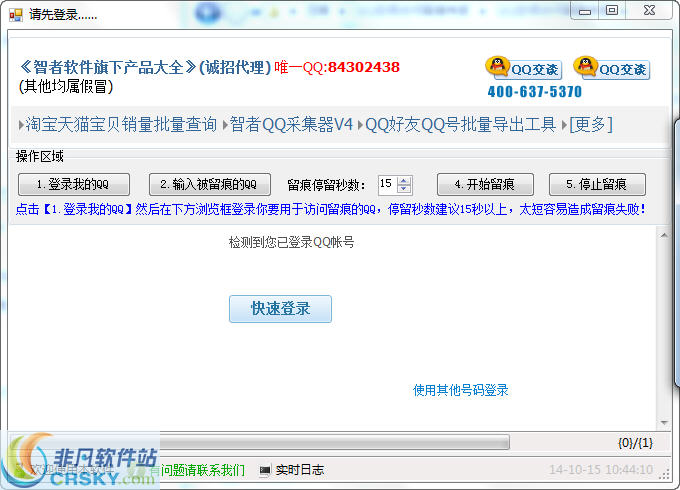
Task: Click the {0}/{1} counter text
Action: [x=635, y=443]
